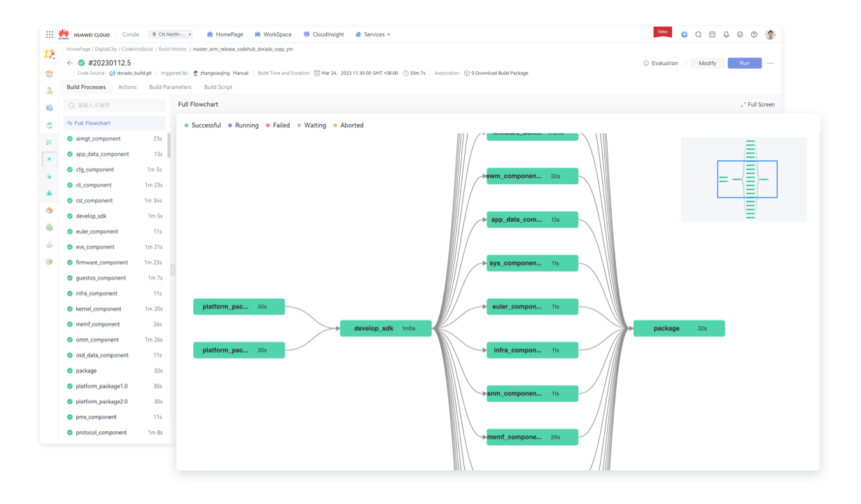Open the app grid launcher icon
Screen dimensions: 861x504
(50, 34)
